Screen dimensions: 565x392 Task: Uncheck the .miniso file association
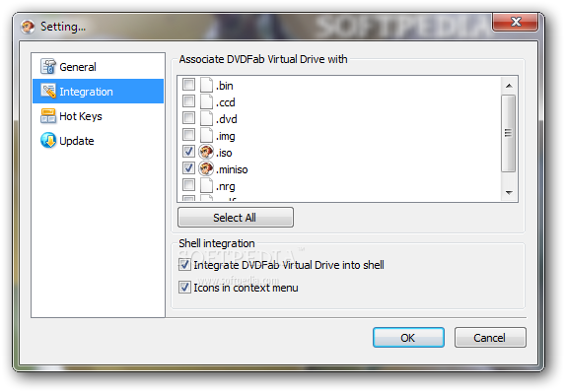(x=188, y=167)
